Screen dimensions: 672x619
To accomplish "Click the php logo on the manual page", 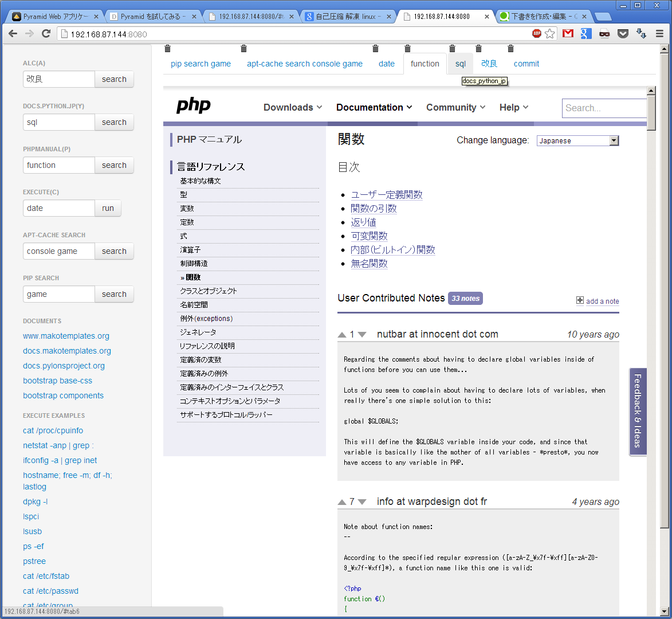I will (195, 107).
